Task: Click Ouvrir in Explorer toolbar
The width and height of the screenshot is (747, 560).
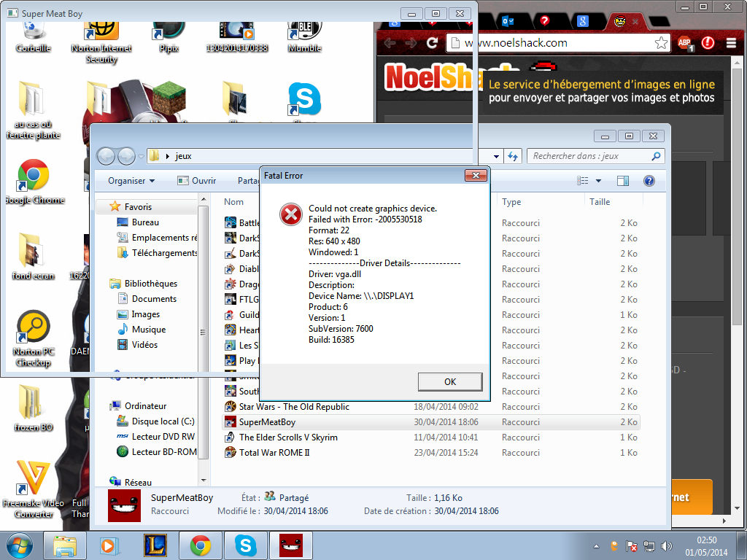Action: pos(197,181)
